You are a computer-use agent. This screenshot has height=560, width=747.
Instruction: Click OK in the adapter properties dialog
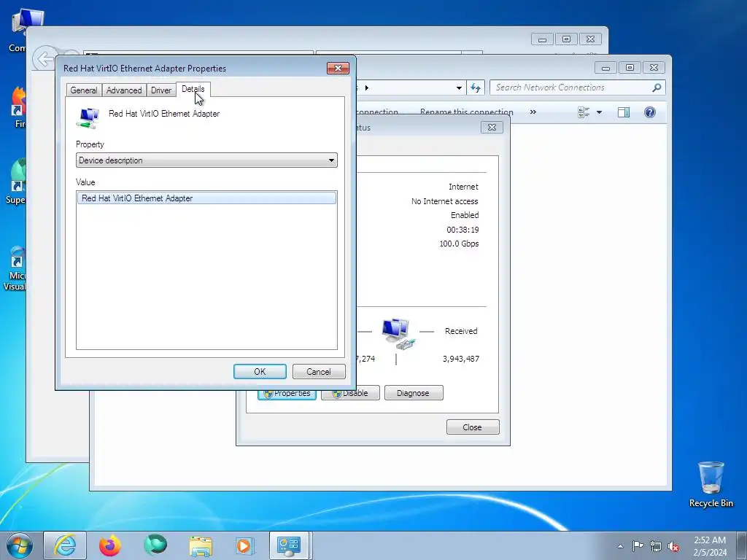pos(260,371)
